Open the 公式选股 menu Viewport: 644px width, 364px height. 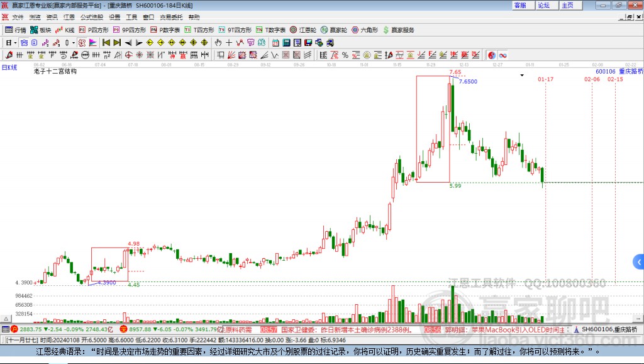click(x=92, y=17)
